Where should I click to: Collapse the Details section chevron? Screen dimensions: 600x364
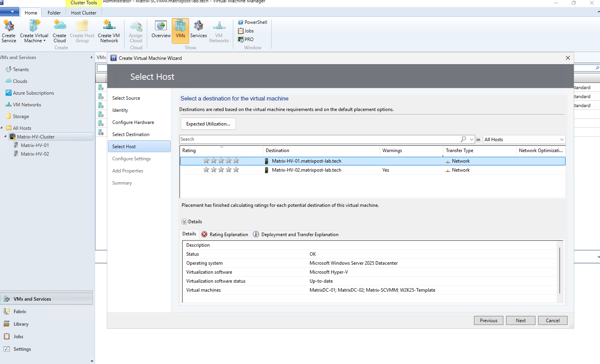point(184,222)
